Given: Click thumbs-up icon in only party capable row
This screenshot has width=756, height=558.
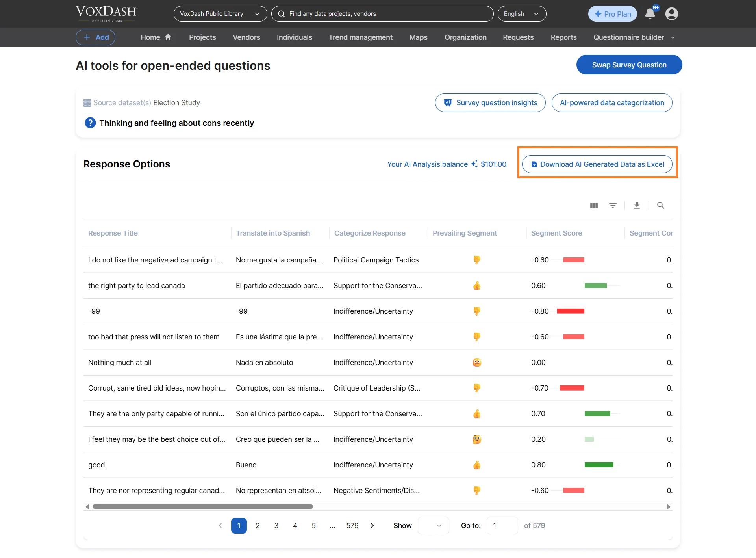Looking at the screenshot, I should [477, 414].
